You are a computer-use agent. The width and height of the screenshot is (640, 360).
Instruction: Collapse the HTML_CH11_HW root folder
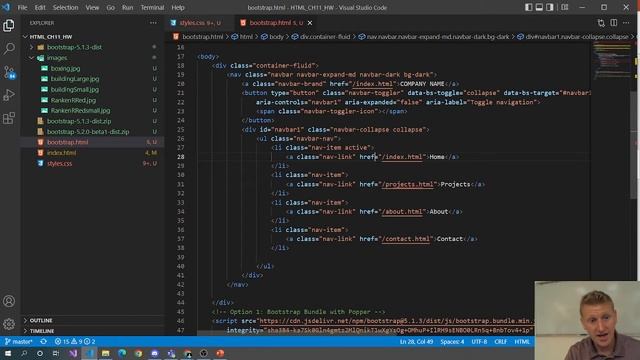click(x=25, y=37)
